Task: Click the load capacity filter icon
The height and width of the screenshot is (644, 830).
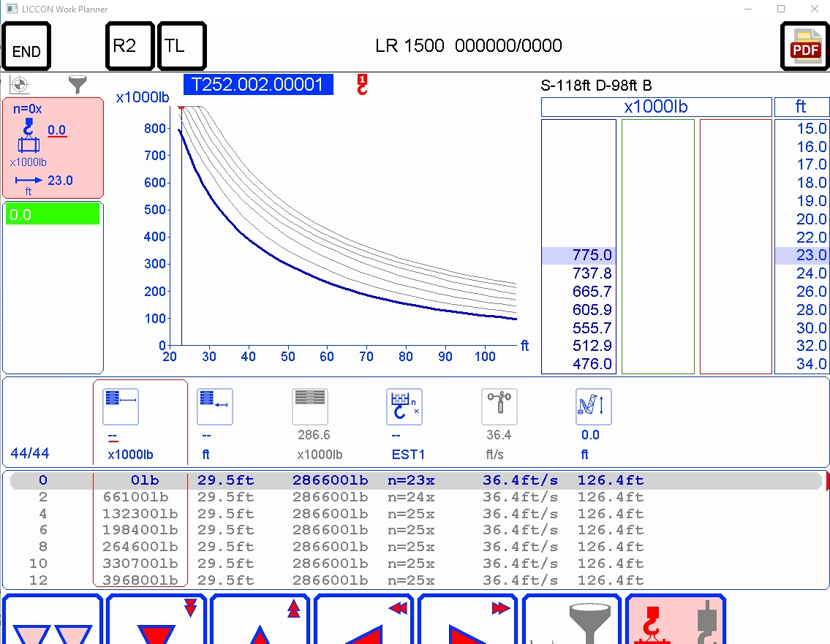Action: click(x=121, y=406)
